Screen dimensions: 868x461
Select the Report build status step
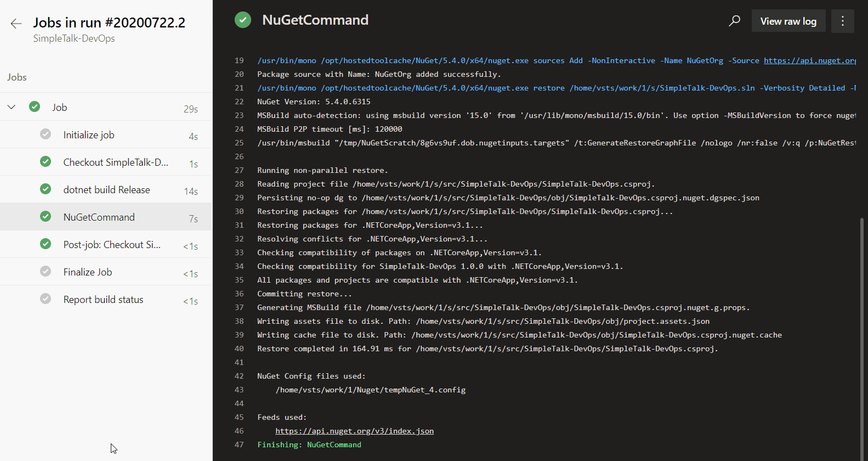tap(106, 299)
